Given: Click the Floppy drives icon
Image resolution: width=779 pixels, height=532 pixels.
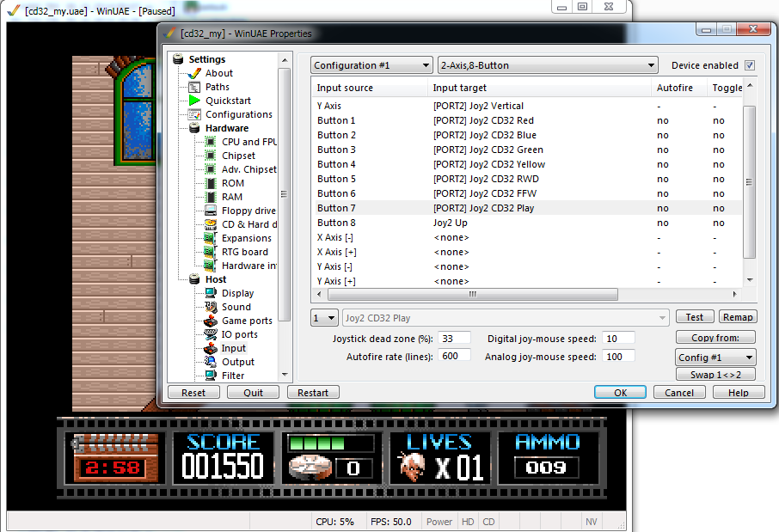Looking at the screenshot, I should 211,211.
